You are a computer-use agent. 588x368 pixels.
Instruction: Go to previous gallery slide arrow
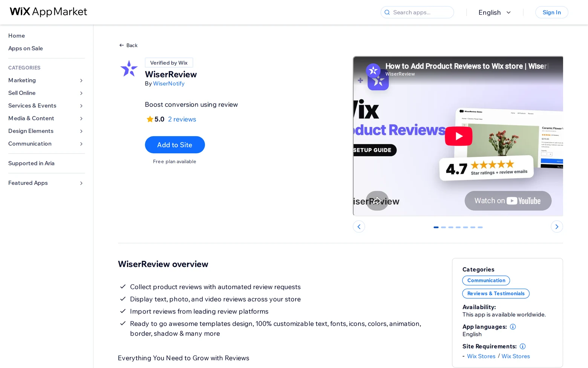coord(359,227)
